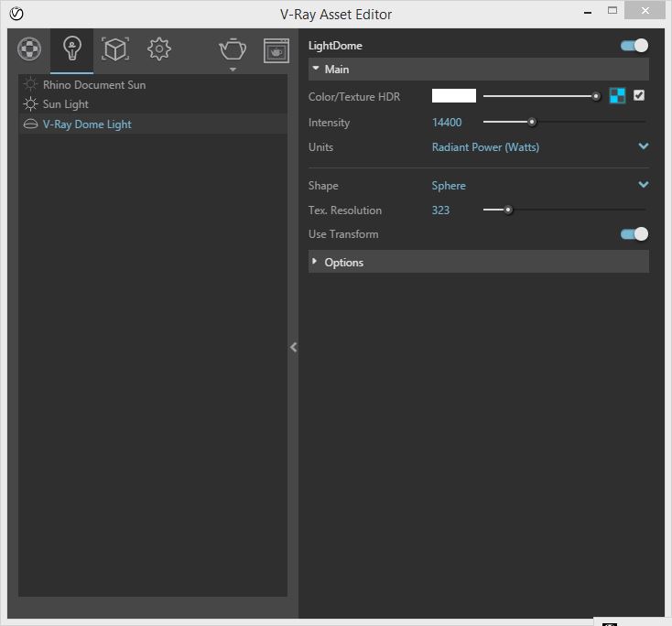Open the Shape dropdown set to Sphere
672x626 pixels.
[643, 185]
